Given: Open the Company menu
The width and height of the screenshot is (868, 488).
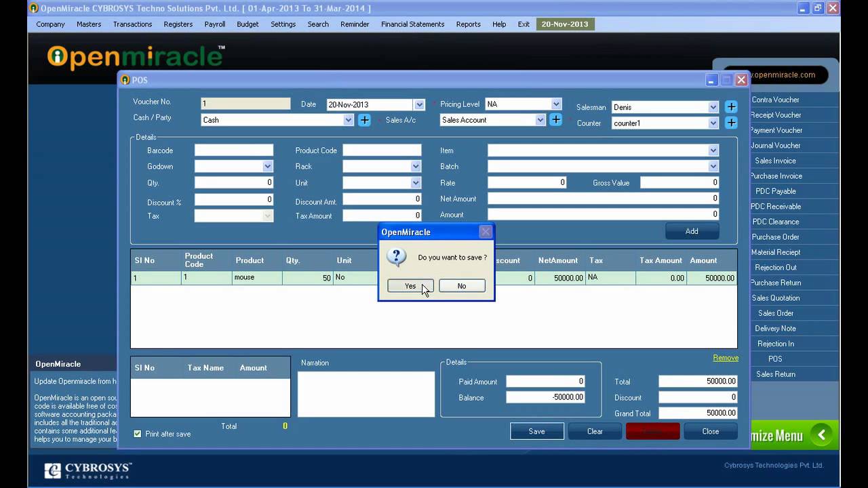Looking at the screenshot, I should [50, 24].
